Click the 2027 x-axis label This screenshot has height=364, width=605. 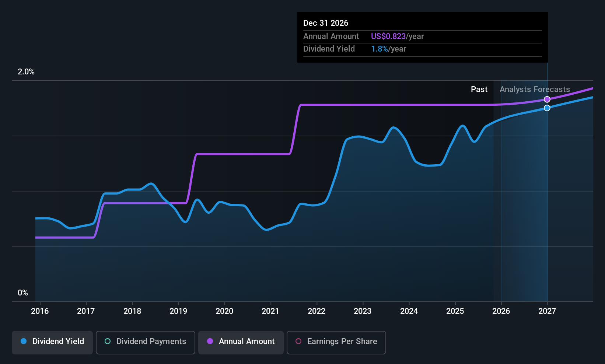point(547,311)
